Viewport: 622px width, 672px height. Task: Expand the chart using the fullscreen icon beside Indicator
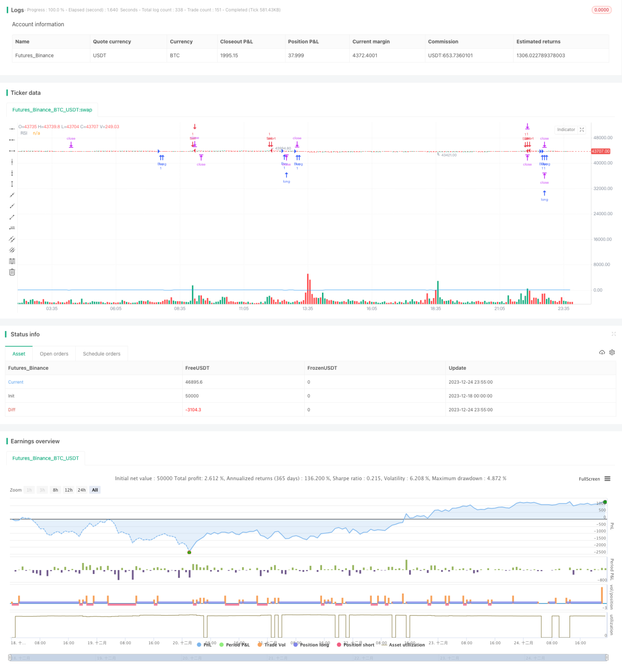[582, 130]
